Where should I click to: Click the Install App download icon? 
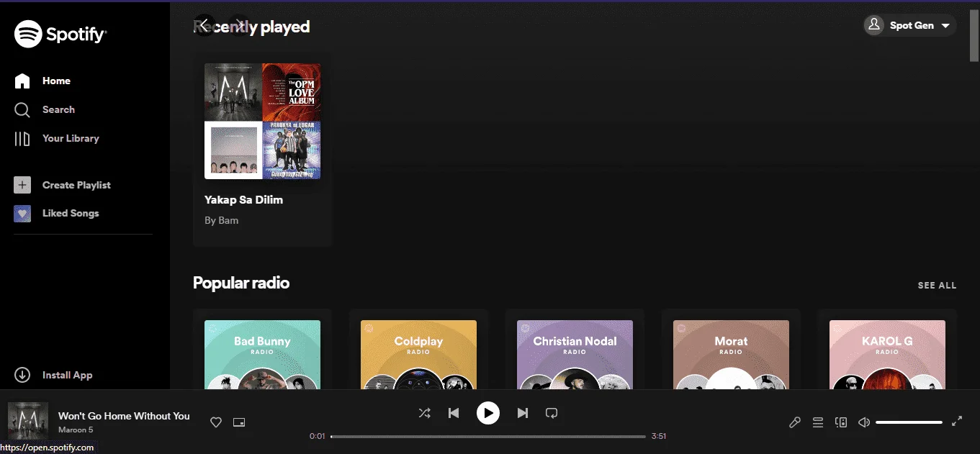(22, 375)
